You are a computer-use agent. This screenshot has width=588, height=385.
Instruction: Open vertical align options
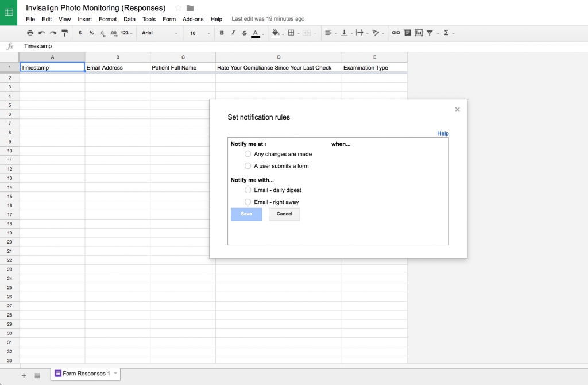[x=344, y=33]
